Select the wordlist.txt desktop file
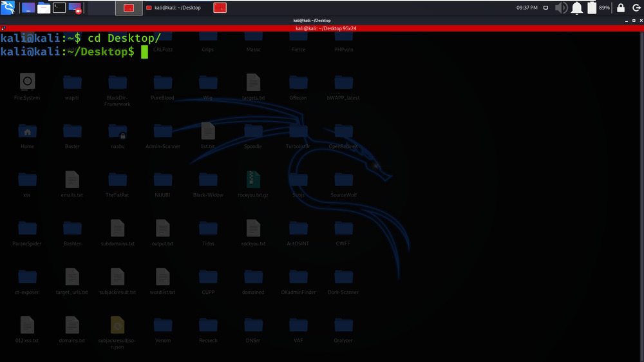 [163, 281]
